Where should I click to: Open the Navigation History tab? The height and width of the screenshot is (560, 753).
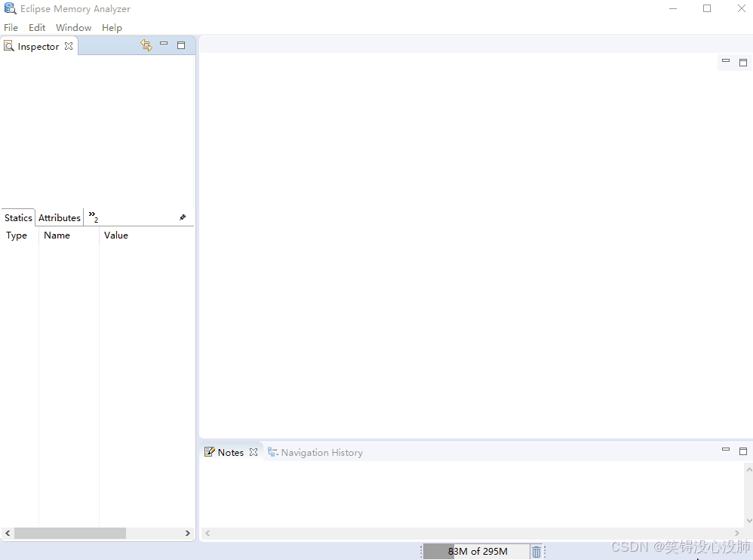(315, 452)
